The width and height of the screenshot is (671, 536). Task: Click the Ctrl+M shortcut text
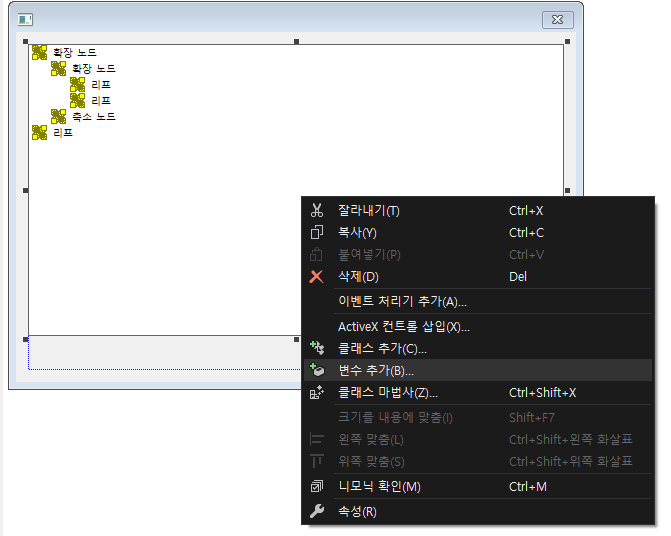[x=528, y=486]
